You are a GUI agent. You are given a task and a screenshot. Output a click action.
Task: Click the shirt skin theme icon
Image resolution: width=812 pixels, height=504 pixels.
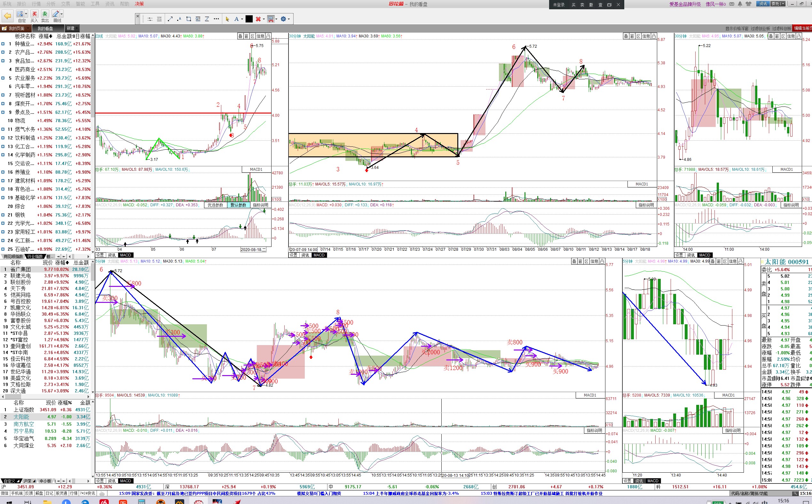tap(749, 4)
